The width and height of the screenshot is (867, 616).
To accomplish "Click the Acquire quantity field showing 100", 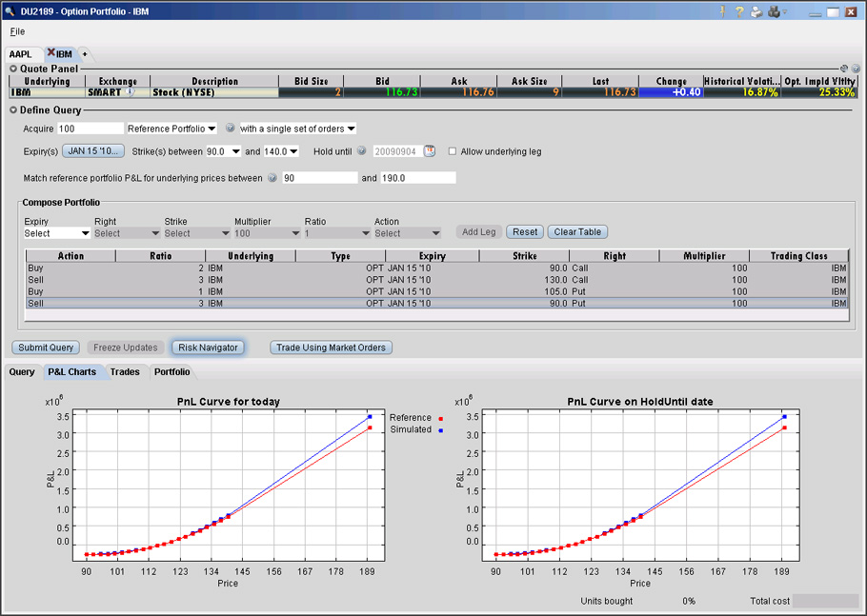I will pyautogui.click(x=91, y=129).
